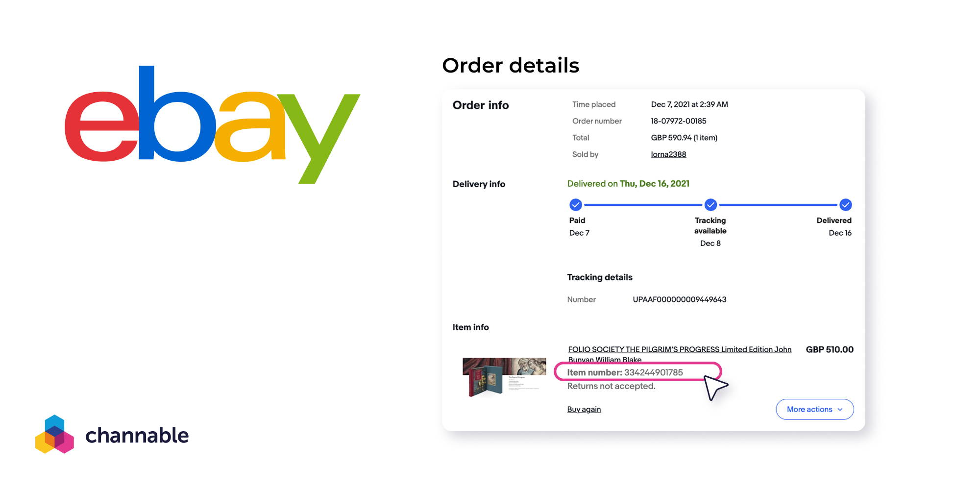Click the blue progress line after Paid
The width and height of the screenshot is (980, 490).
(643, 205)
